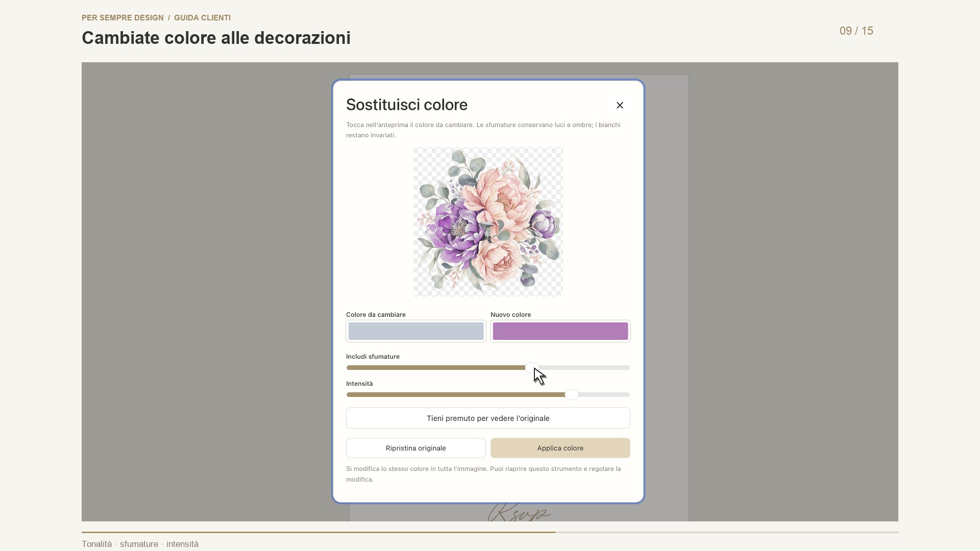Viewport: 980px width, 551px height.
Task: Open the Nuovo colore purple swatch
Action: coord(560,331)
